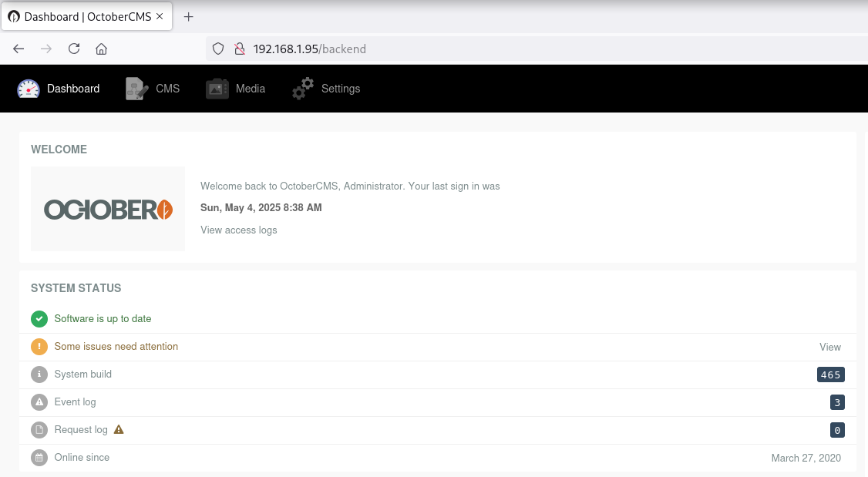Open the Settings gears icon
This screenshot has height=477, width=868.
(x=303, y=89)
